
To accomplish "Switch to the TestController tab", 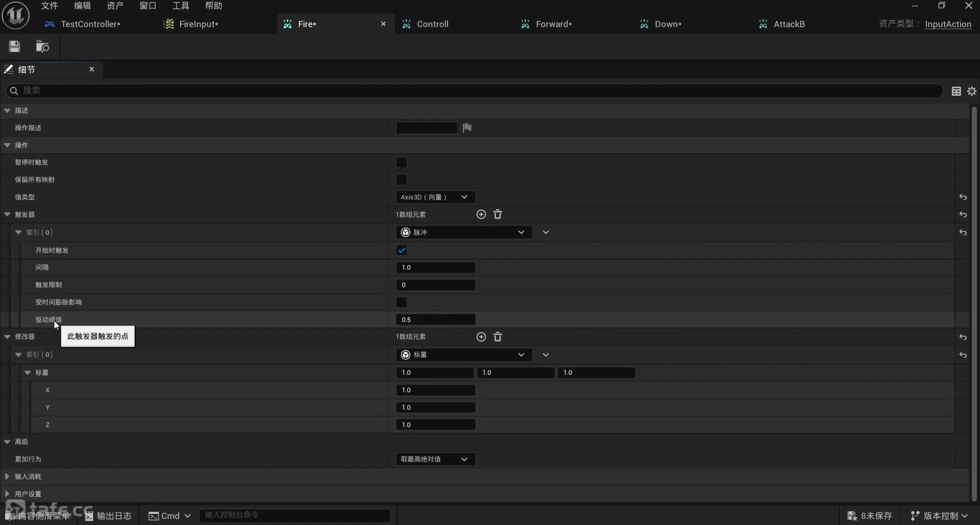I will [90, 24].
